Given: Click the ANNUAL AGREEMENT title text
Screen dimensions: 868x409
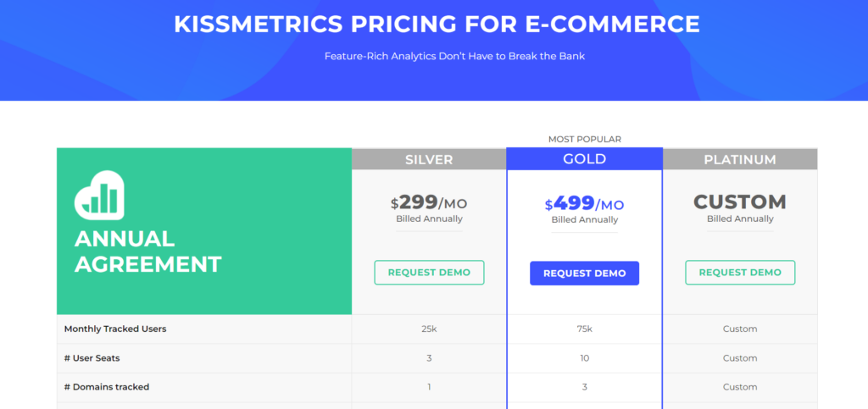Looking at the screenshot, I should (147, 251).
